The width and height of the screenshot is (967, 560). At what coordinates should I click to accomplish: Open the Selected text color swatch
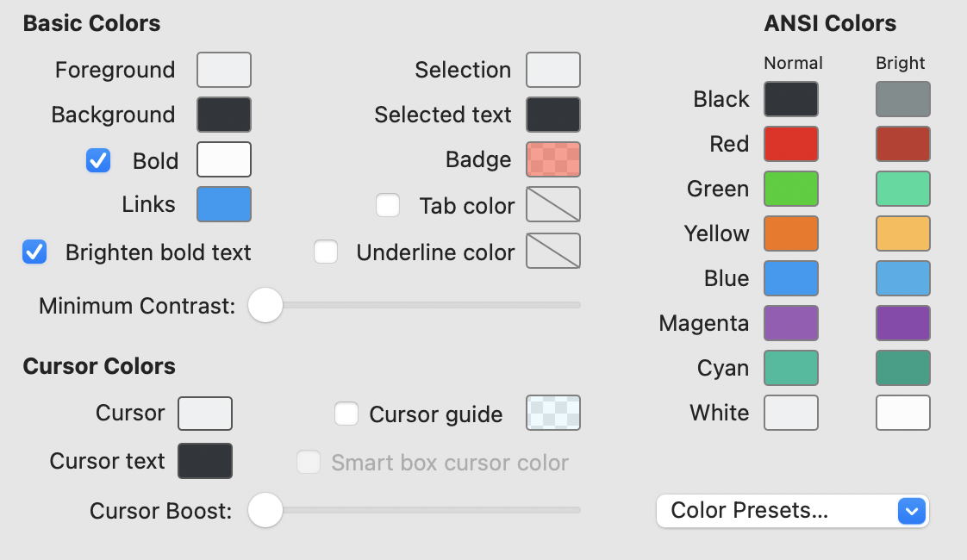click(553, 115)
